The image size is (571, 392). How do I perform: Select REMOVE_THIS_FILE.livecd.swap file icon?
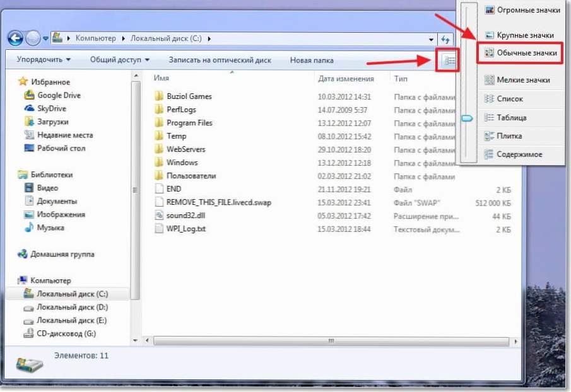pos(159,202)
